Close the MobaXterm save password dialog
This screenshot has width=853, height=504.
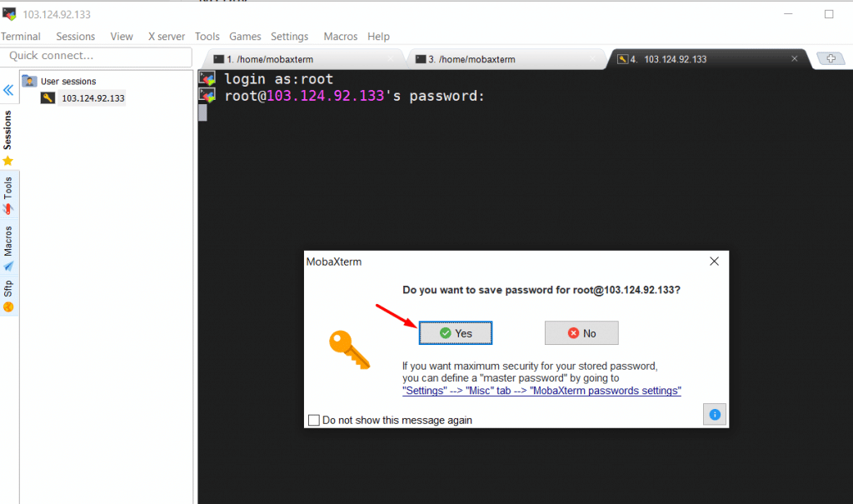pyautogui.click(x=714, y=262)
